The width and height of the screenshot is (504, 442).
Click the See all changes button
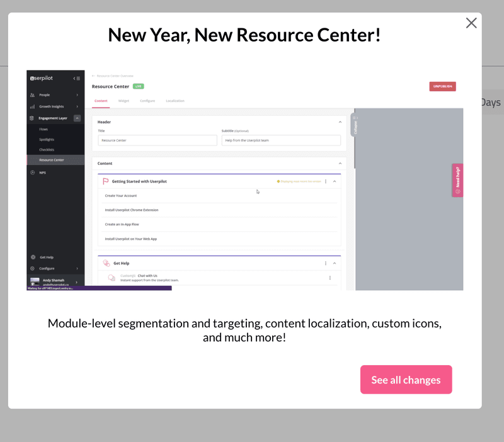pyautogui.click(x=406, y=379)
